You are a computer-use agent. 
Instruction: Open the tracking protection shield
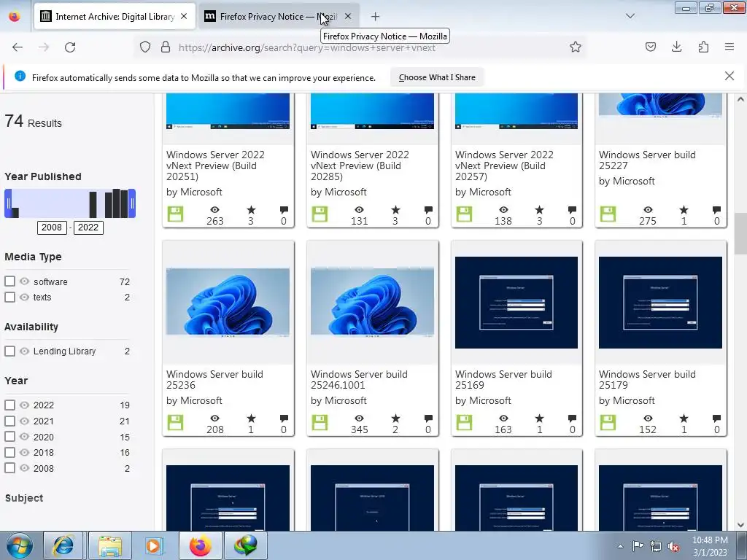(145, 47)
